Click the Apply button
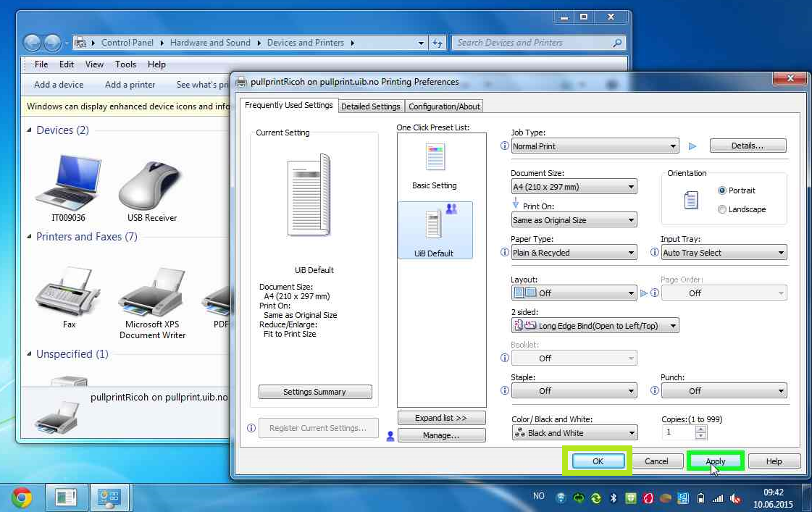Screen dimensions: 812x512 tap(715, 461)
